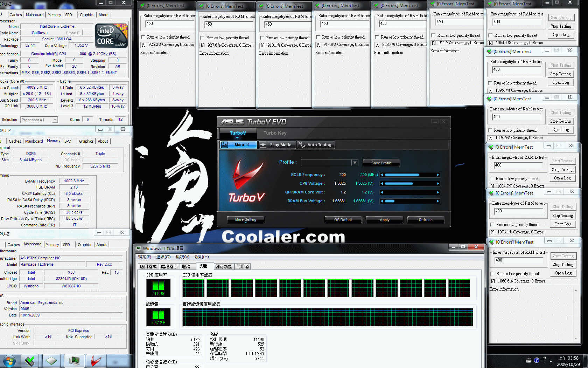The height and width of the screenshot is (368, 588).
Task: Expand More Setting in TurboV EVO
Action: click(x=246, y=220)
